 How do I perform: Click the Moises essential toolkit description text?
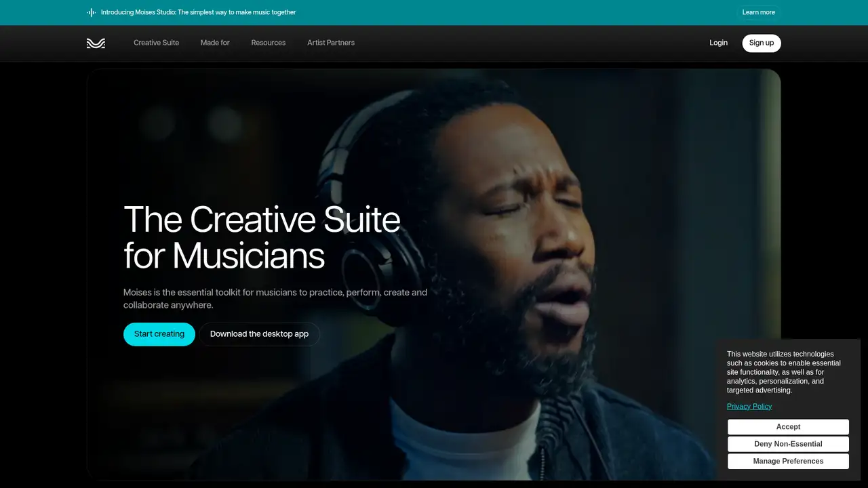coord(275,299)
